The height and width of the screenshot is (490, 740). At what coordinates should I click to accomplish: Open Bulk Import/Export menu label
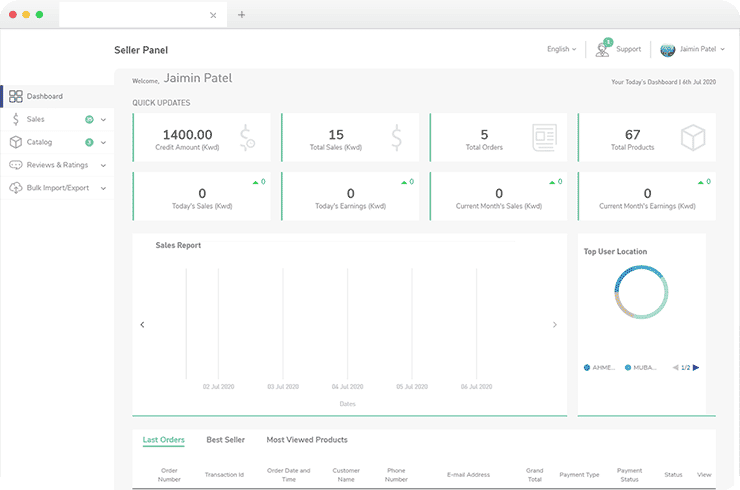coord(58,188)
